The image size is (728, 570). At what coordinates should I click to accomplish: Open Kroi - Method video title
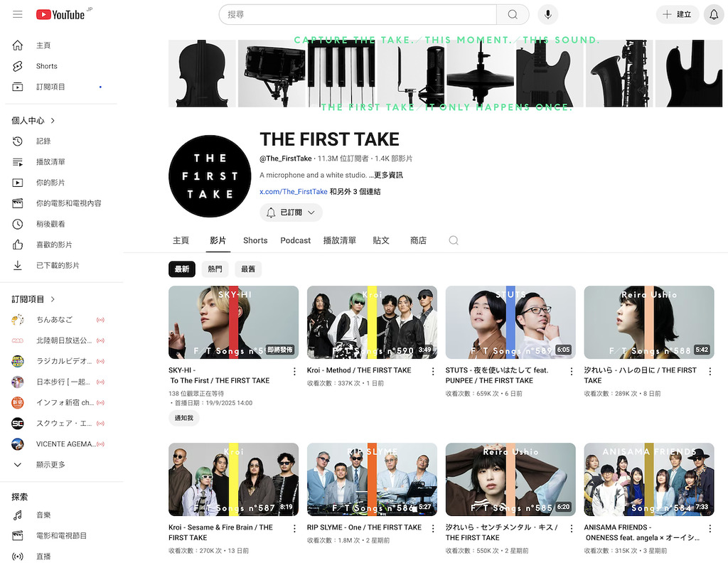click(x=359, y=370)
